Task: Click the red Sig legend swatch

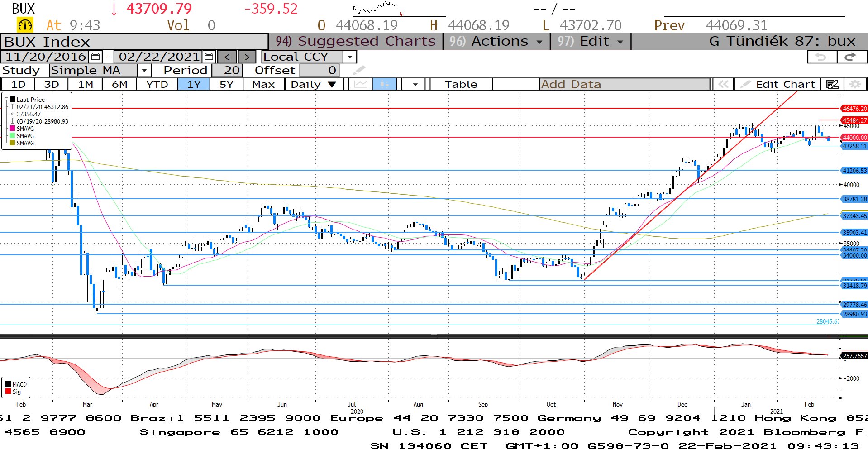Action: [x=8, y=392]
